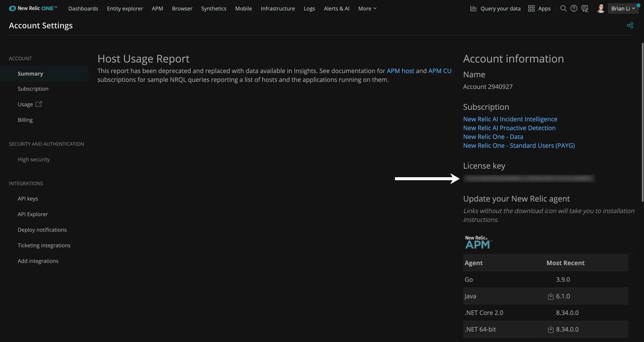Click the Apps grid icon
The width and height of the screenshot is (644, 342).
(x=531, y=8)
